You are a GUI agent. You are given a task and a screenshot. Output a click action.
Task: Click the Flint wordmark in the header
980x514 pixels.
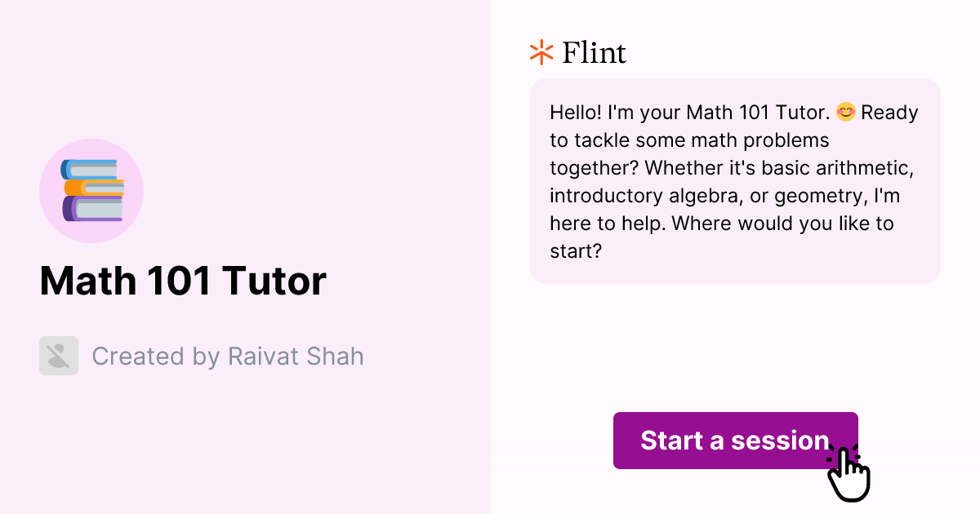592,51
